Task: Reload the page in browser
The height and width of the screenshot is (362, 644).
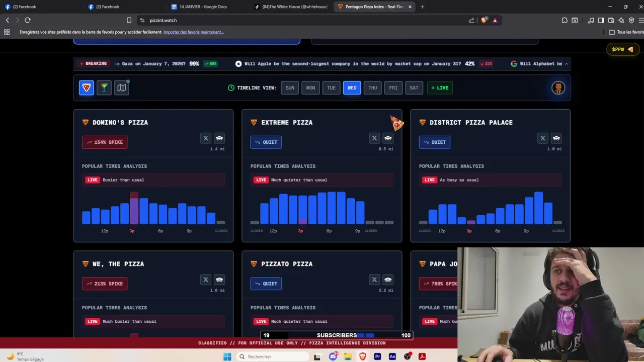Action: tap(28, 20)
